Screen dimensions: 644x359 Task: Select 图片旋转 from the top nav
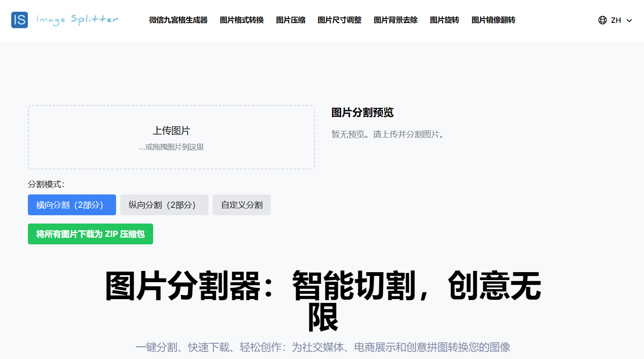point(444,20)
